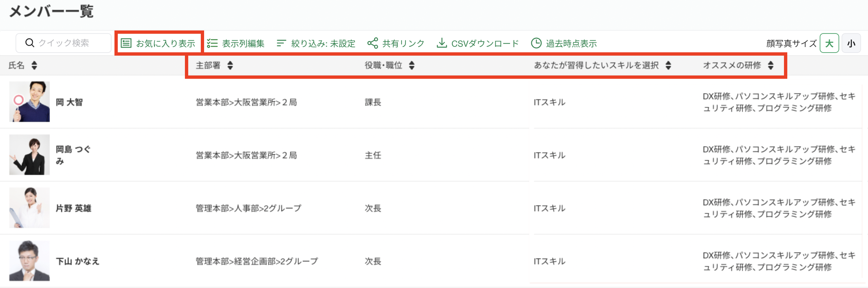Click the CSVダウンロード download icon
Screen dimensions: 868x288
point(441,43)
